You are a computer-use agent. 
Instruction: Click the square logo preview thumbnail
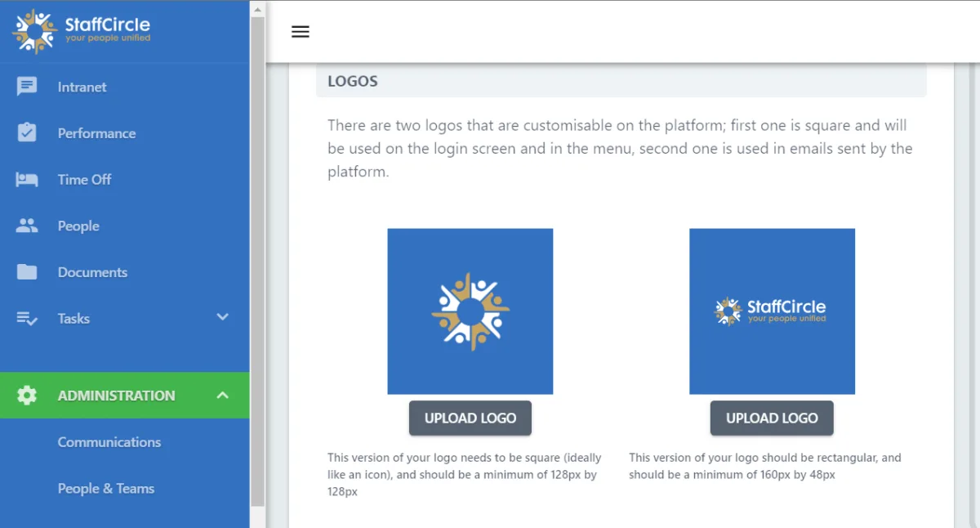(x=470, y=311)
